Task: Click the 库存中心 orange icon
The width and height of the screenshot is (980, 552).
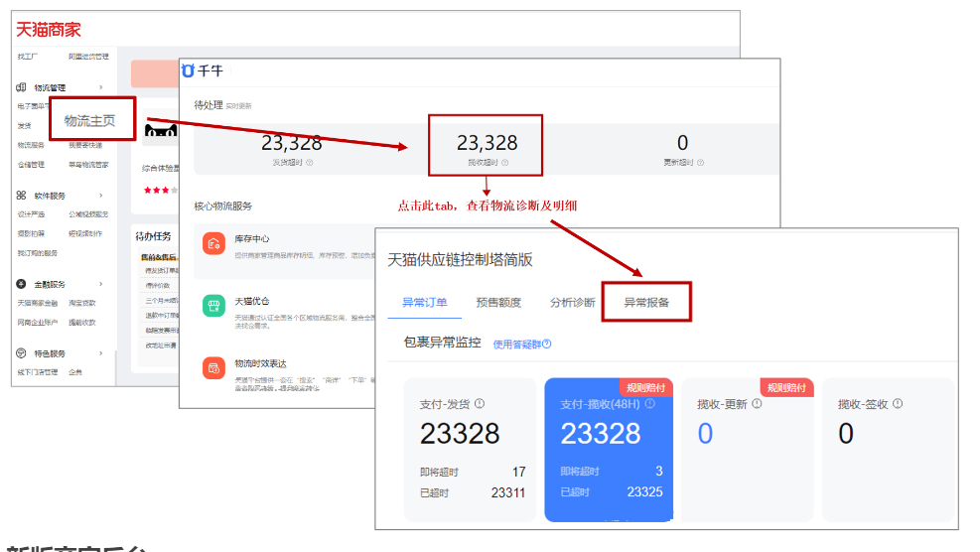Action: pos(214,244)
